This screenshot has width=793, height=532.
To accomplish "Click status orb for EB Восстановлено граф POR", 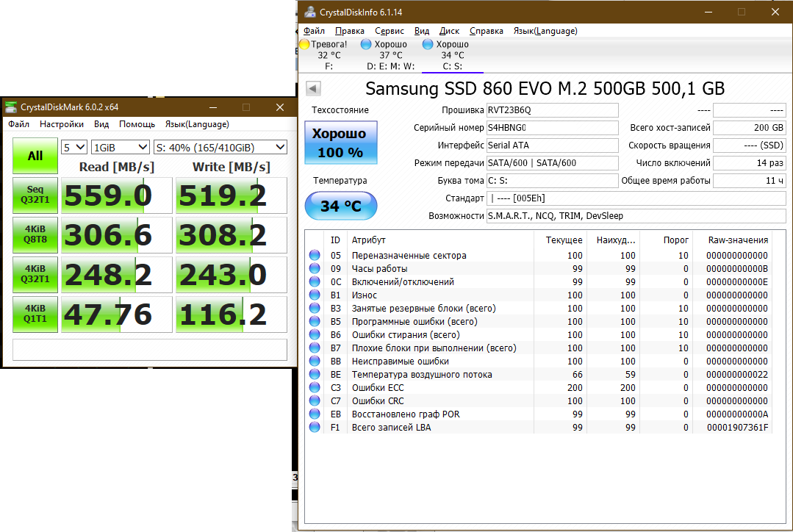I will pos(315,414).
